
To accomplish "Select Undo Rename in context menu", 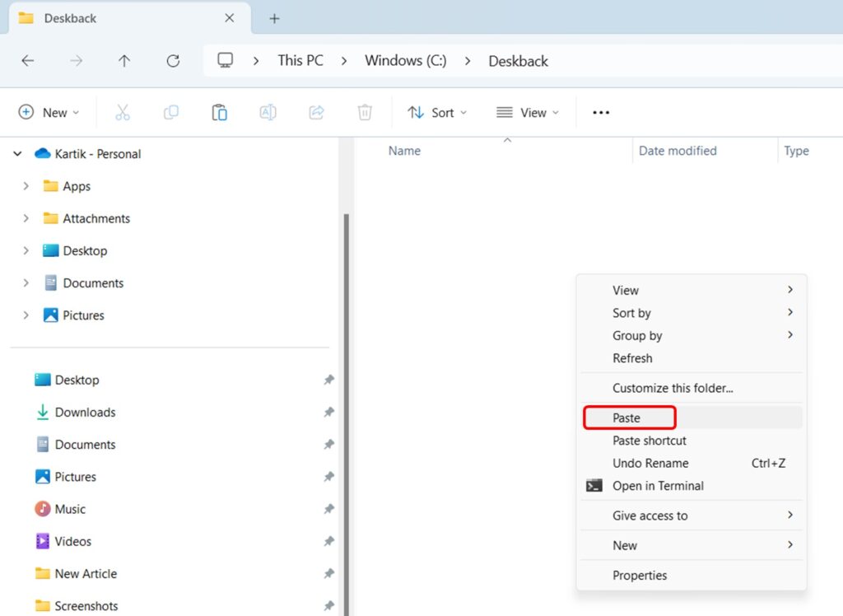I will (692, 463).
